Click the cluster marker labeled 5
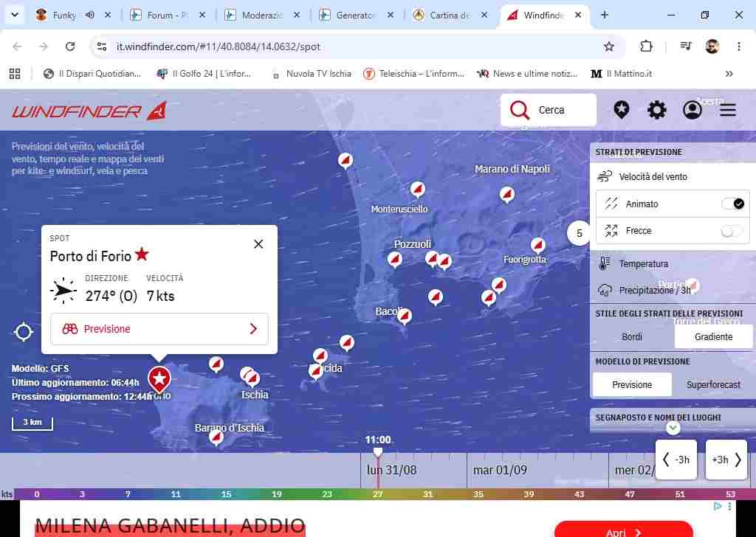The width and height of the screenshot is (756, 537). [579, 233]
